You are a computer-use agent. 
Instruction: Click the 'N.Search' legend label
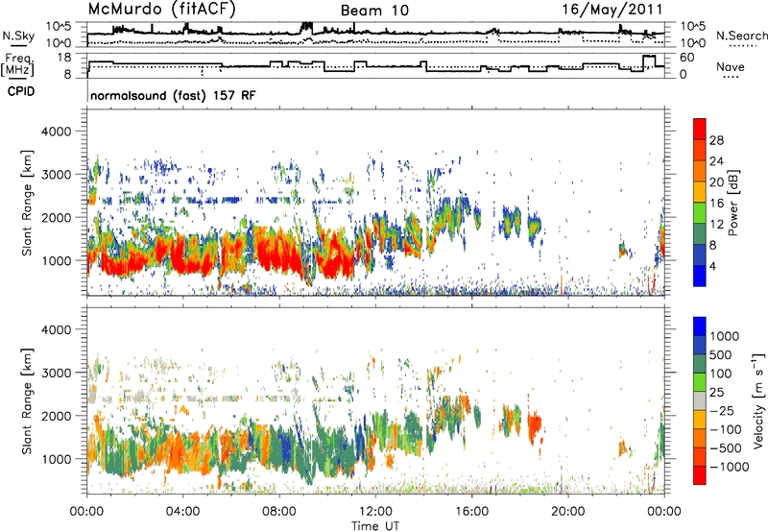point(741,36)
